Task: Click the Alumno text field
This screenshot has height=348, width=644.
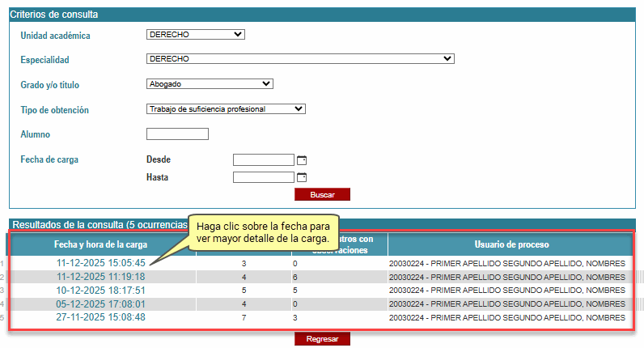Action: click(177, 134)
